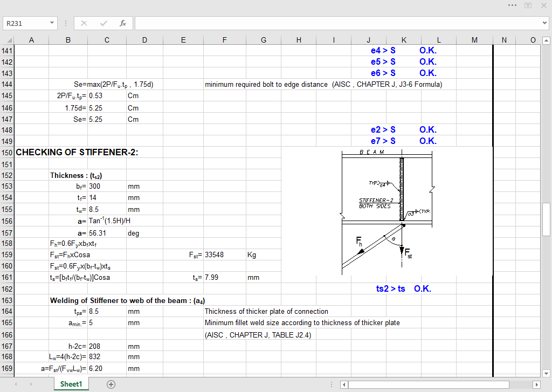Select row 150 header

(x=6, y=153)
